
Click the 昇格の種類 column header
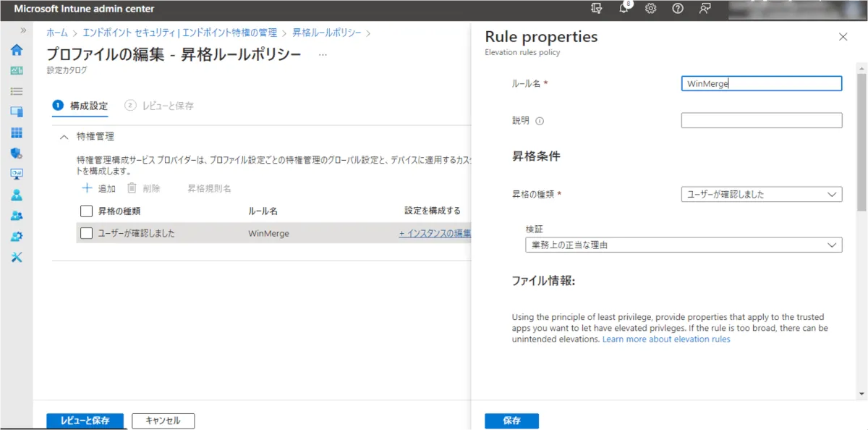click(119, 211)
